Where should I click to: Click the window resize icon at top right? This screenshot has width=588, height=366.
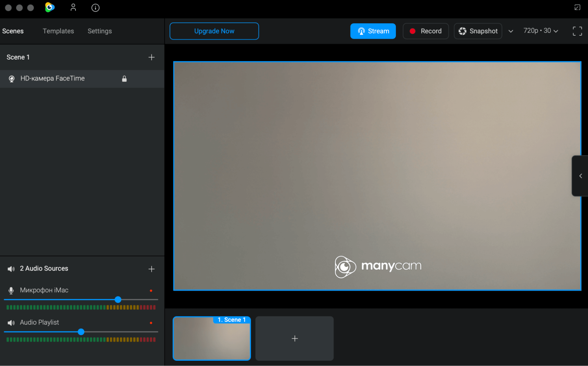(577, 7)
